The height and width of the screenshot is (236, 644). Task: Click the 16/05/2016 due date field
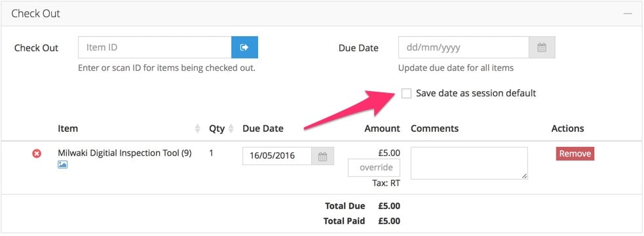click(x=277, y=156)
